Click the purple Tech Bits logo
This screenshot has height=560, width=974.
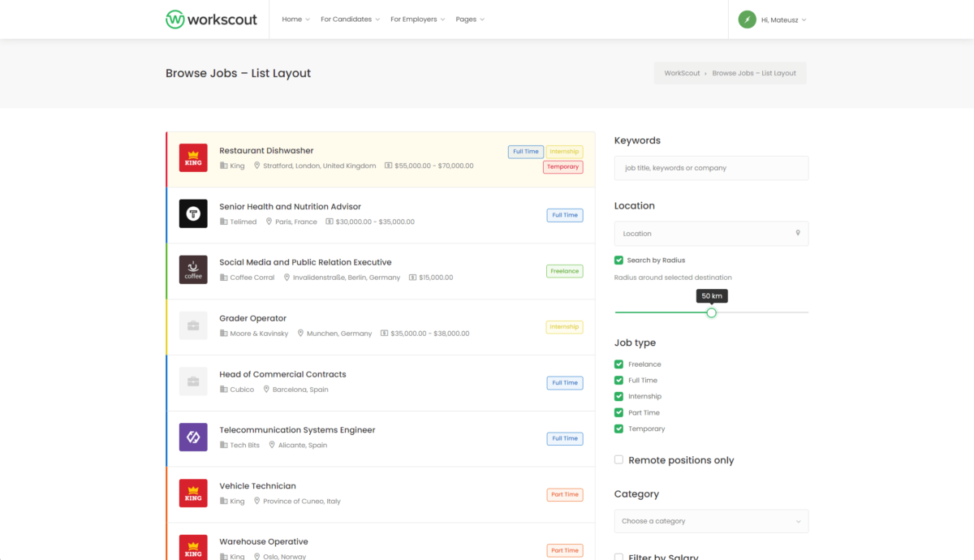coord(193,437)
